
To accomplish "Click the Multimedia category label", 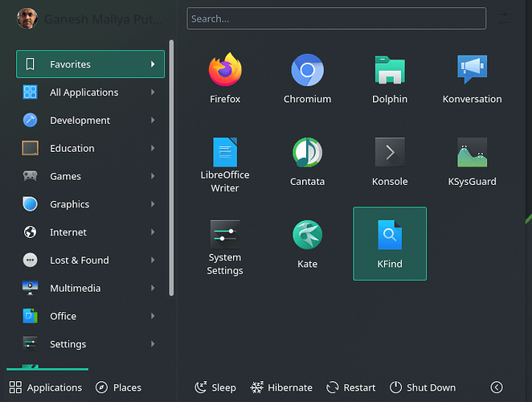I will (76, 289).
